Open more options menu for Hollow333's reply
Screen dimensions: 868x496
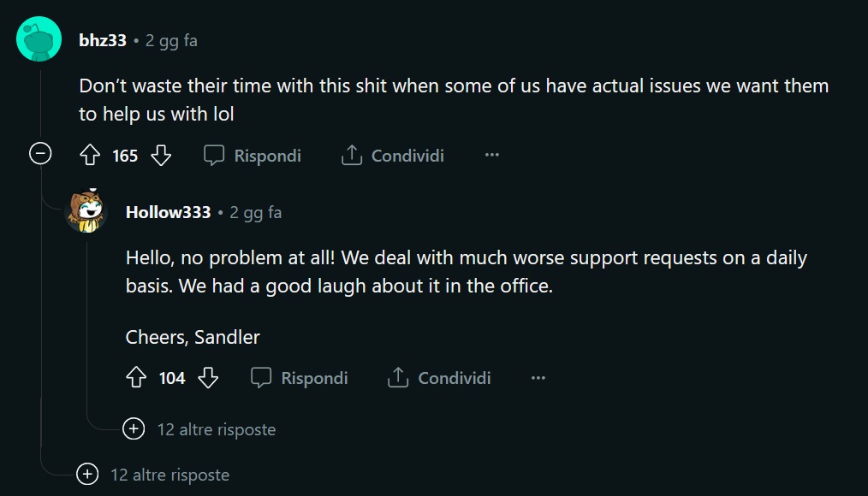tap(538, 378)
